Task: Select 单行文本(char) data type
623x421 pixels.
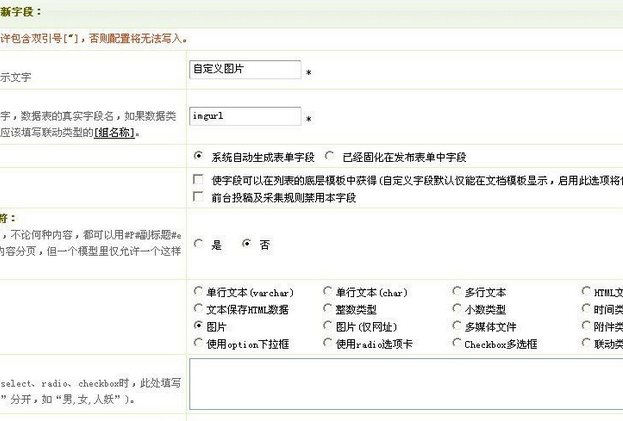Action: (x=328, y=292)
